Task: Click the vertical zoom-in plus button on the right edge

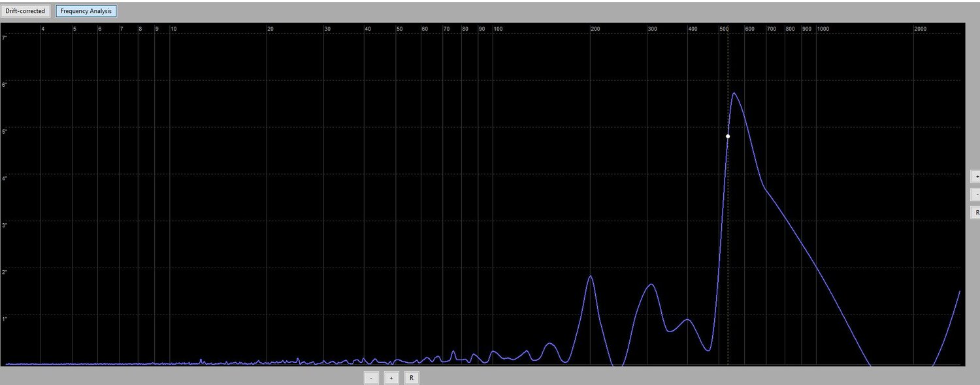Action: [975, 176]
